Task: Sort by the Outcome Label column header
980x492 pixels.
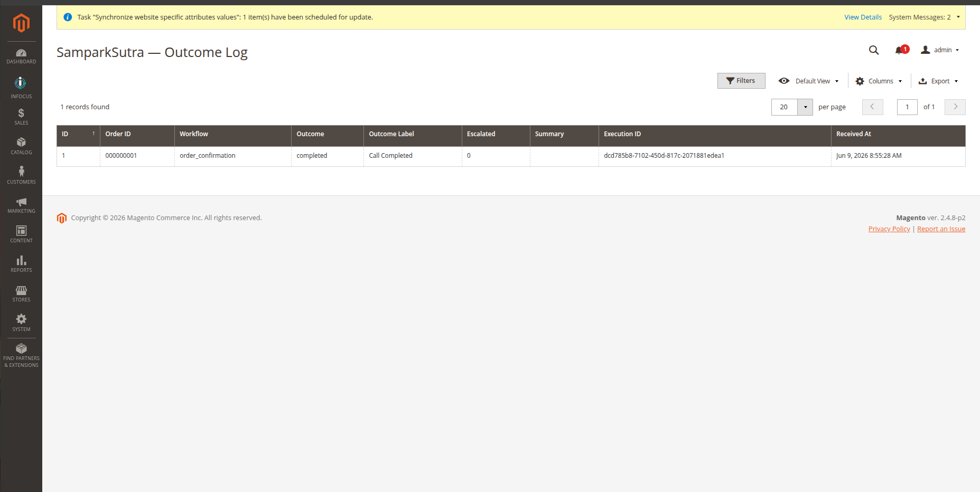Action: coord(413,136)
